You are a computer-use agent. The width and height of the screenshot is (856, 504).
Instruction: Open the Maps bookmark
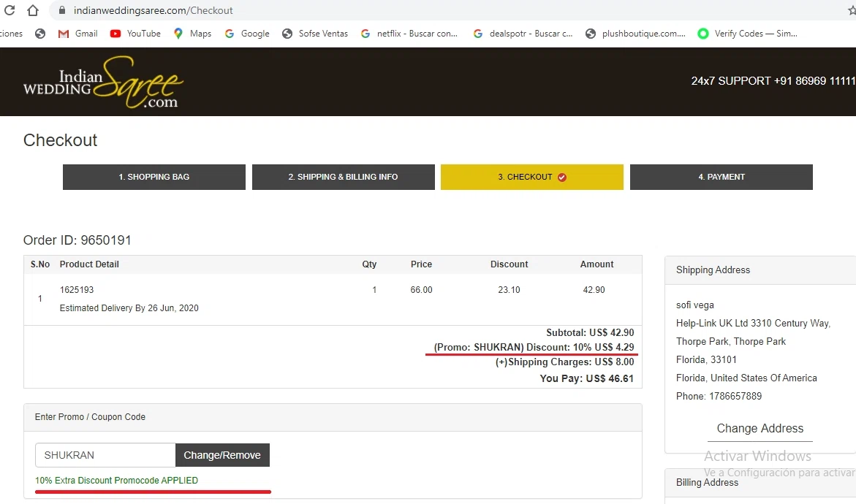point(192,34)
